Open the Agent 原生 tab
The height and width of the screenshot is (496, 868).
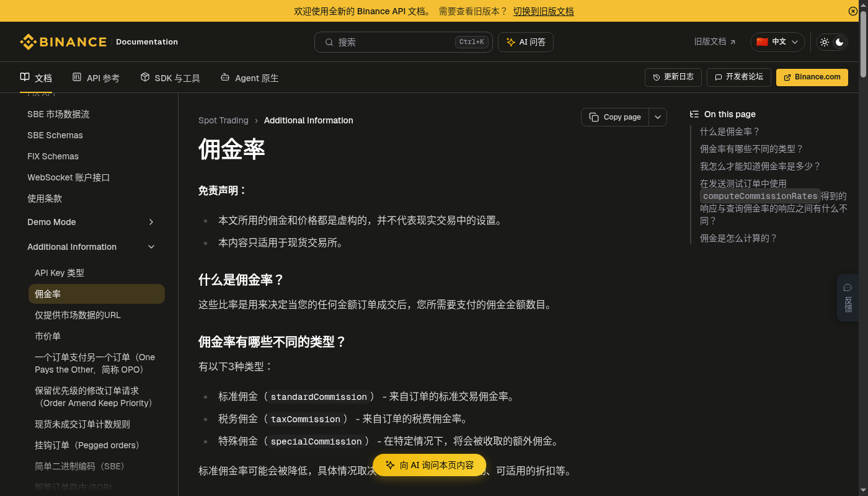pyautogui.click(x=250, y=77)
